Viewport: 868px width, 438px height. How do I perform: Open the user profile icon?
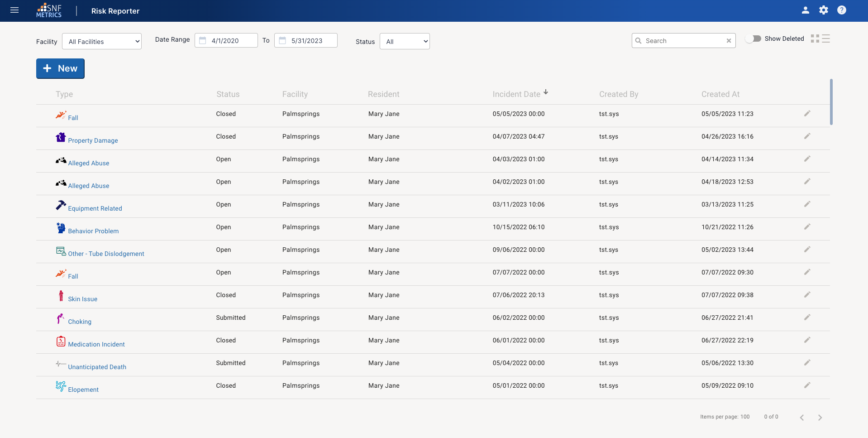[805, 10]
